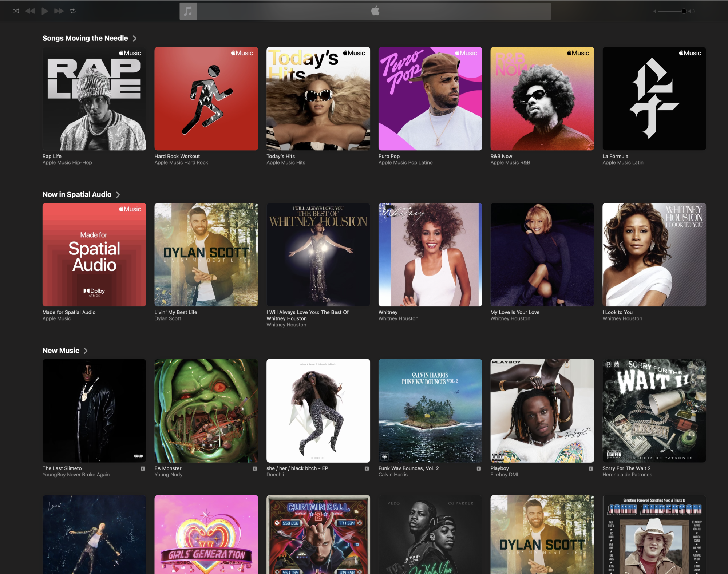The height and width of the screenshot is (574, 728).
Task: Open the Whitney album cover
Action: [430, 255]
